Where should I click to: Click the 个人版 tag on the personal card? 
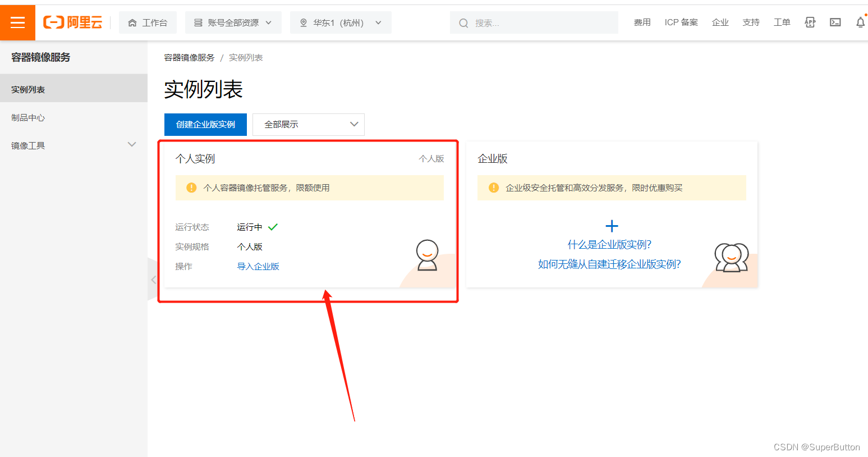tap(431, 159)
